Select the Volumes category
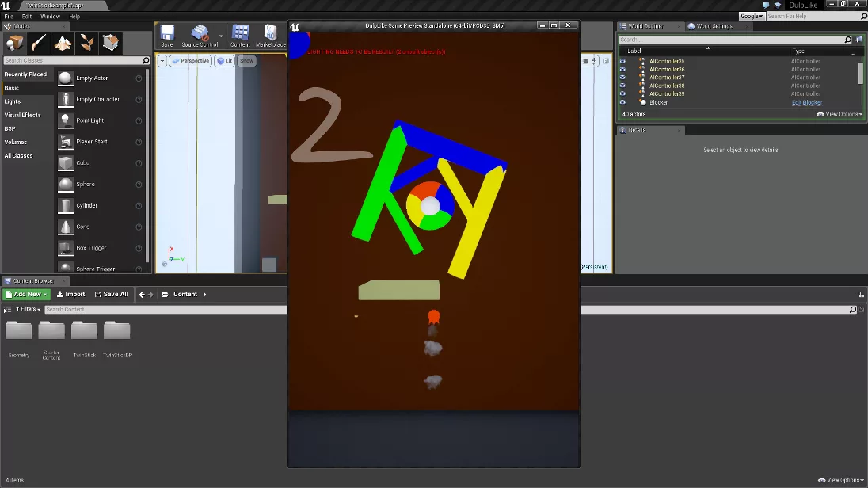Screen dimensions: 868x488 [16, 143]
